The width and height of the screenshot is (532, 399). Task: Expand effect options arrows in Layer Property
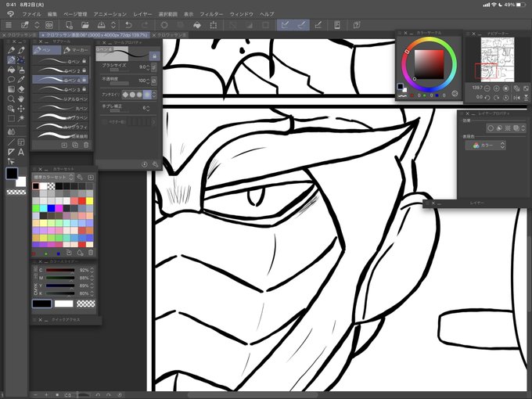[x=523, y=128]
